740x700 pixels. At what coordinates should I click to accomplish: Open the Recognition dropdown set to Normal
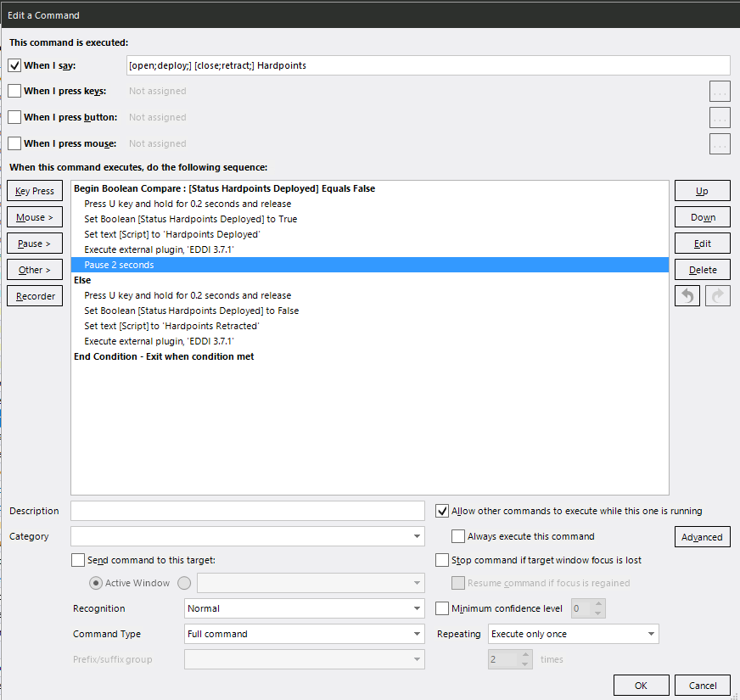pos(305,608)
